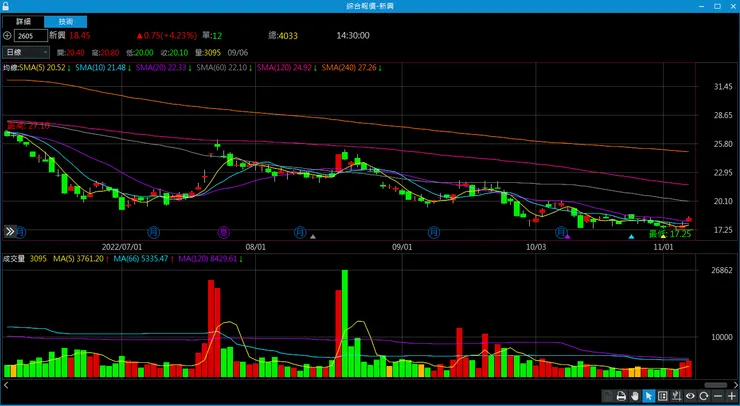Screen dimensions: 740x406
Task: Click the 總:4033 total volume value
Action: (x=283, y=35)
